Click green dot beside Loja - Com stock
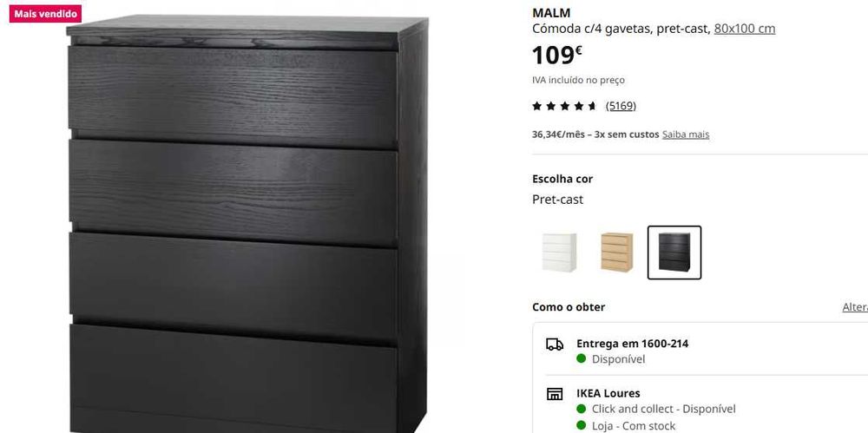Image resolution: width=868 pixels, height=433 pixels. pyautogui.click(x=582, y=425)
